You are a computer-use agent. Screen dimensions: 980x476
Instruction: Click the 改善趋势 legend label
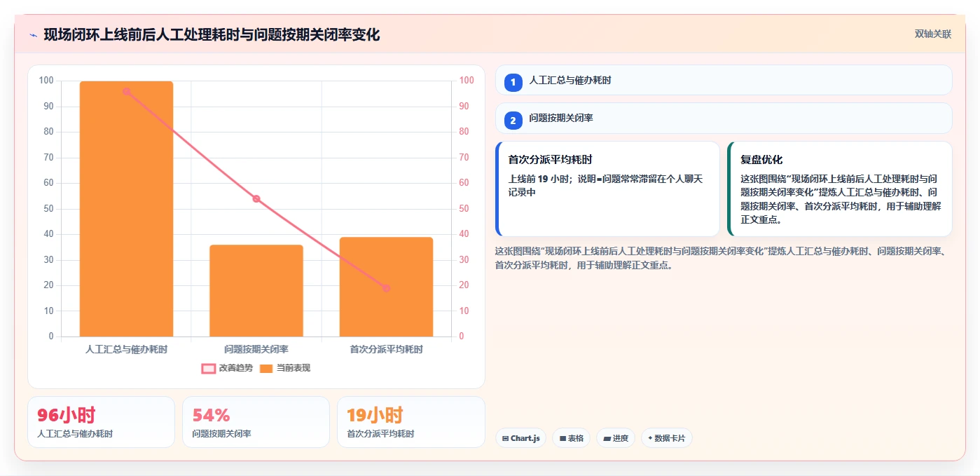pyautogui.click(x=235, y=368)
